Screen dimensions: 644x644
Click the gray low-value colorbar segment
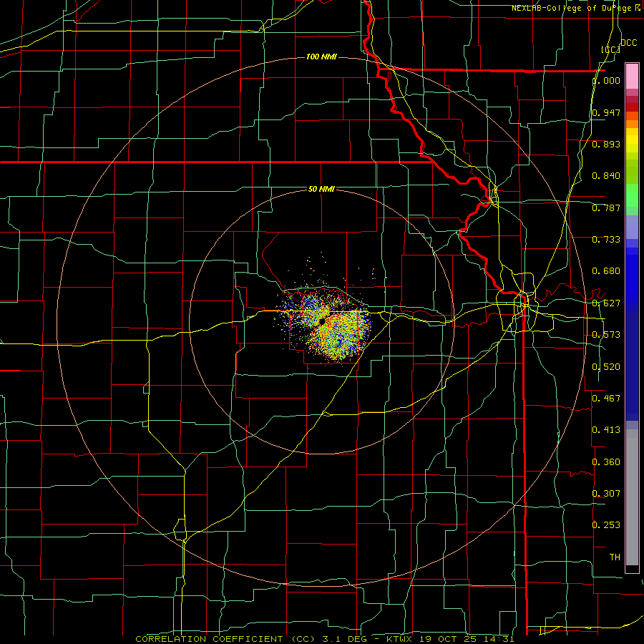[632, 497]
